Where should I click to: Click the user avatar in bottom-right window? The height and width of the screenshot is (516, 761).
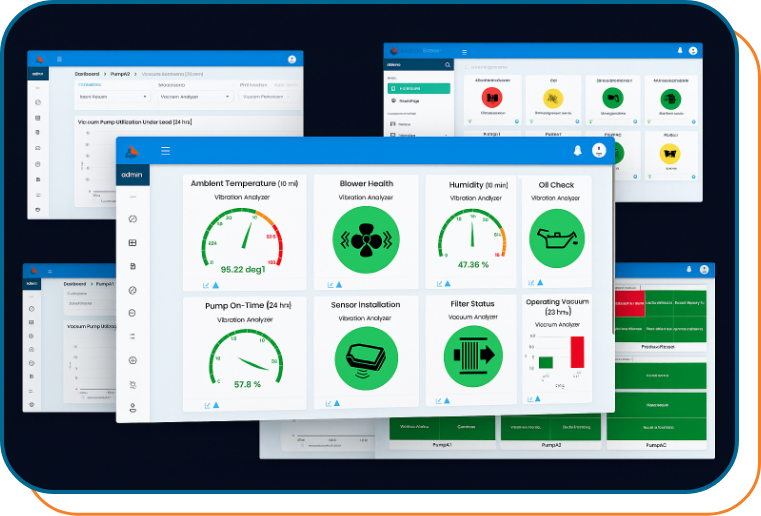[704, 269]
